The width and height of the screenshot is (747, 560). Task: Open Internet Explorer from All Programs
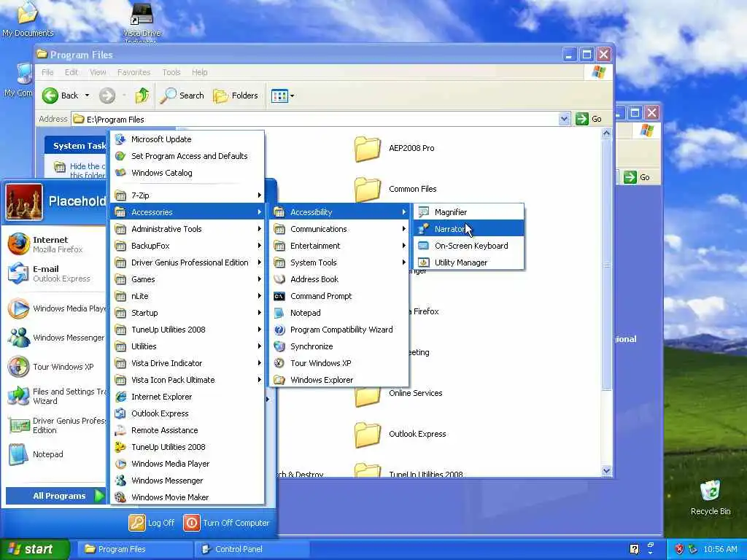[x=187, y=397]
